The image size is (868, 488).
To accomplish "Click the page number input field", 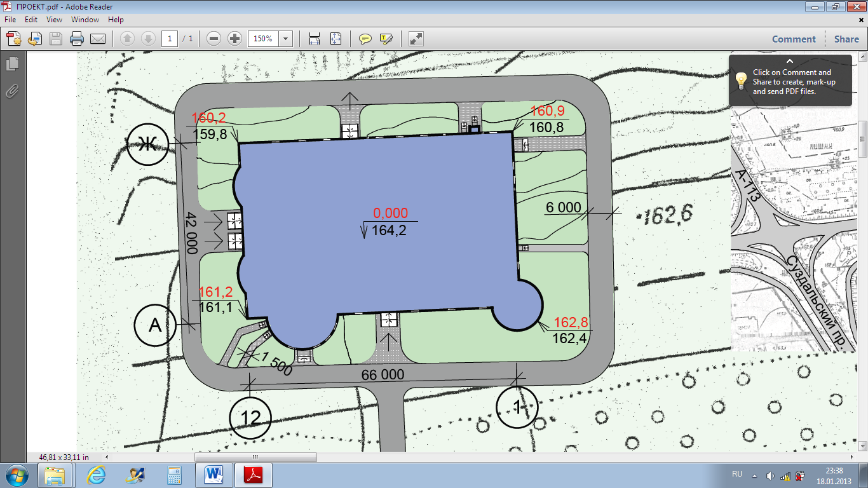I will point(170,39).
